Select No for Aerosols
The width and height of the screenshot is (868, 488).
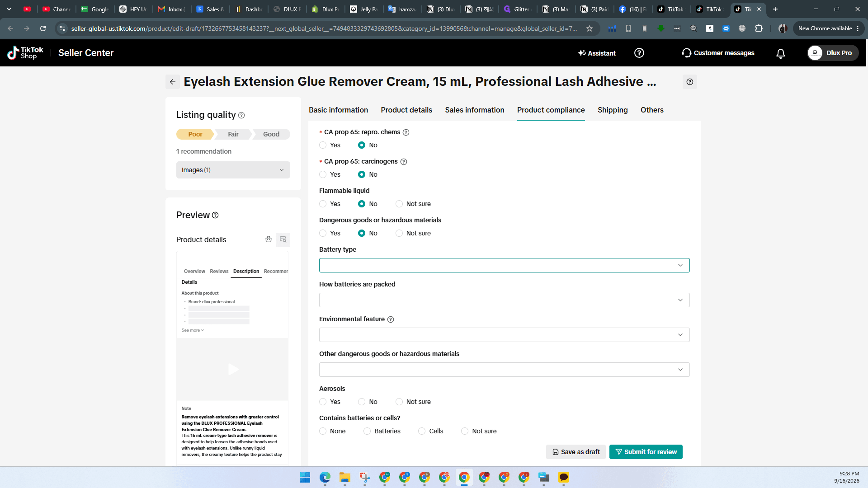click(x=362, y=402)
